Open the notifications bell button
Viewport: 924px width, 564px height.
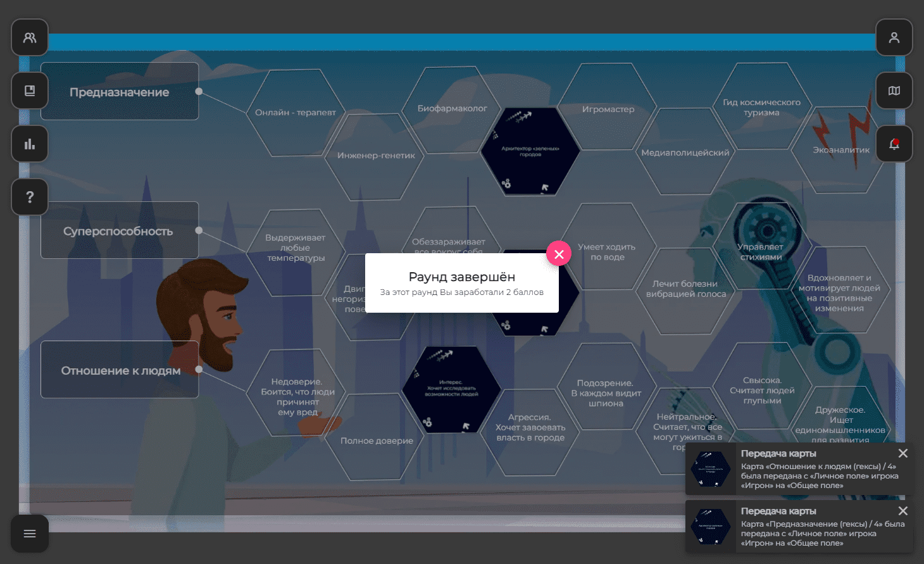coord(894,144)
